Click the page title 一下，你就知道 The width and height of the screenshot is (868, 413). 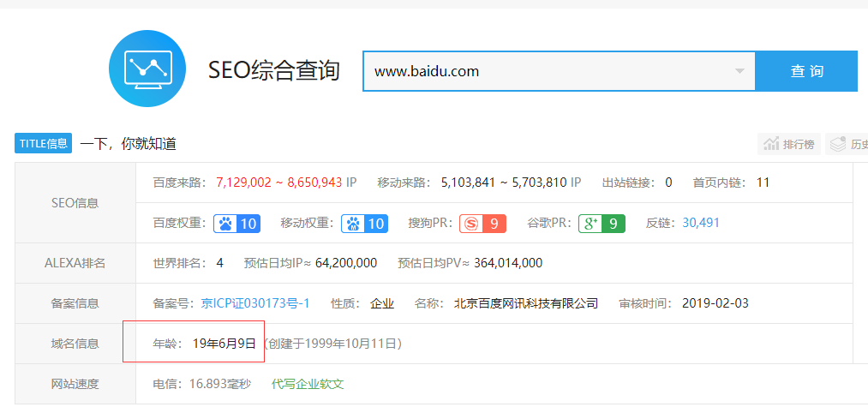tap(128, 145)
